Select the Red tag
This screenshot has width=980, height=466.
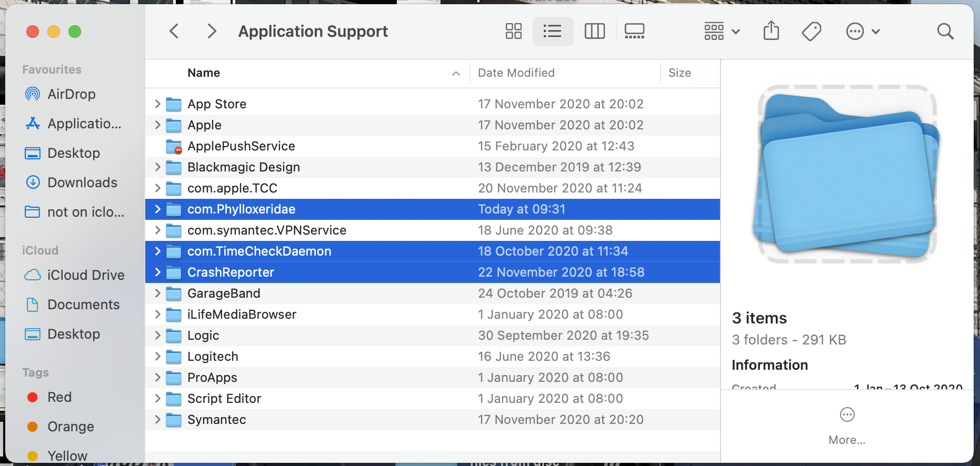coord(49,397)
